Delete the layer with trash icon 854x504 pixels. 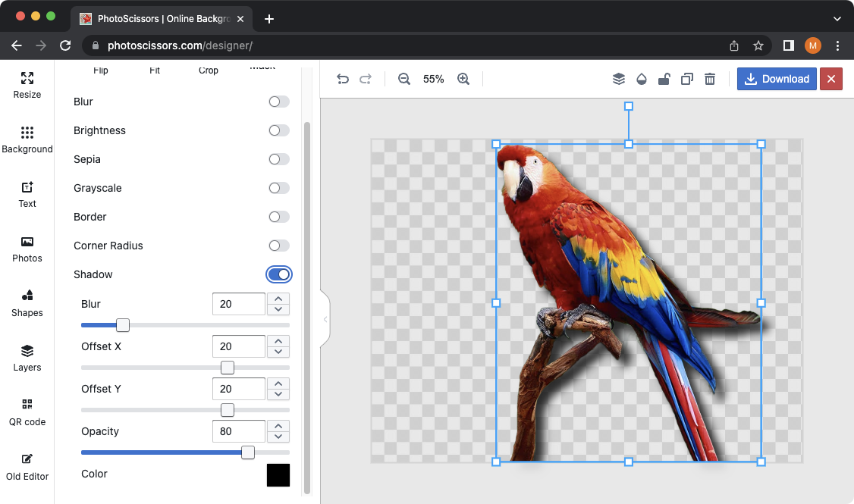tap(710, 79)
